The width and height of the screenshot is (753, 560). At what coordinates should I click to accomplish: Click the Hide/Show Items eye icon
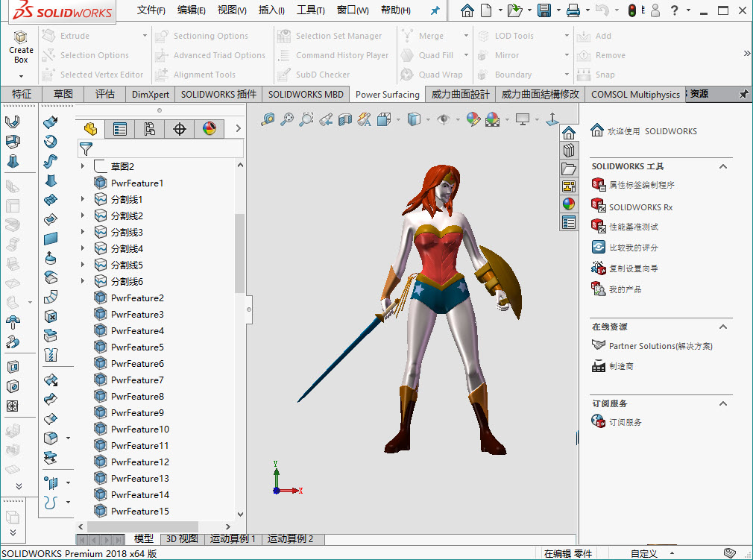tap(444, 119)
